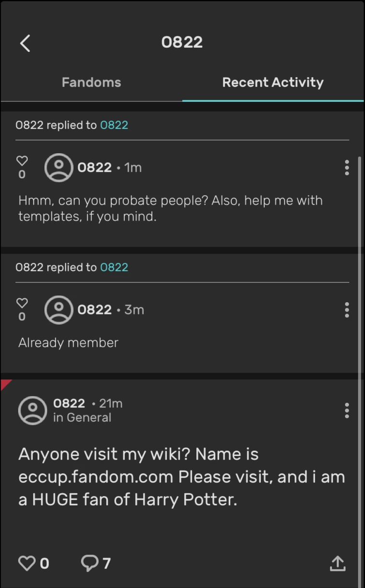365x588 pixels.
Task: Like the 'Already member' reply
Action: pyautogui.click(x=22, y=303)
